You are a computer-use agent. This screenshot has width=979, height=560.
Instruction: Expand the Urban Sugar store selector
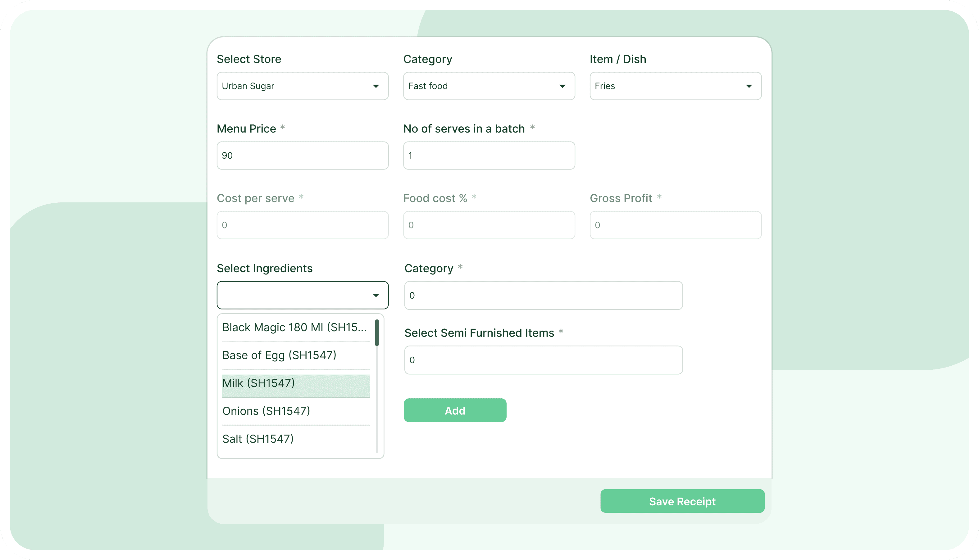pyautogui.click(x=303, y=86)
